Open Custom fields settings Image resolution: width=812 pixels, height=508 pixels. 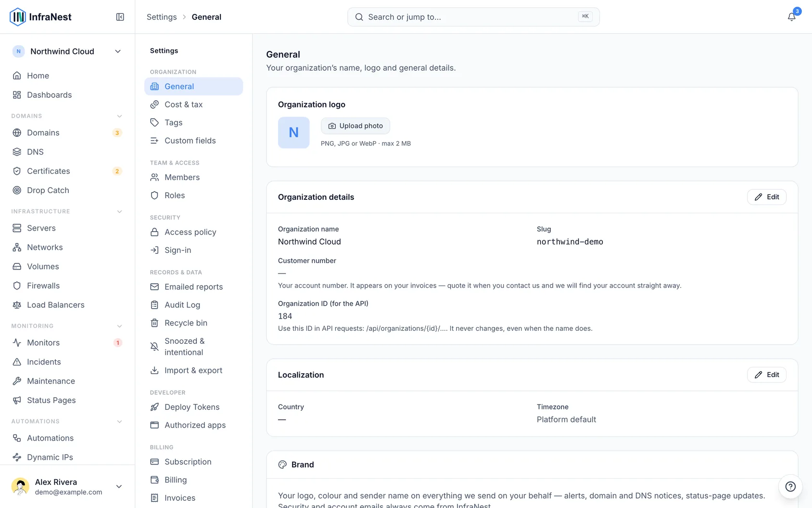pos(193,141)
